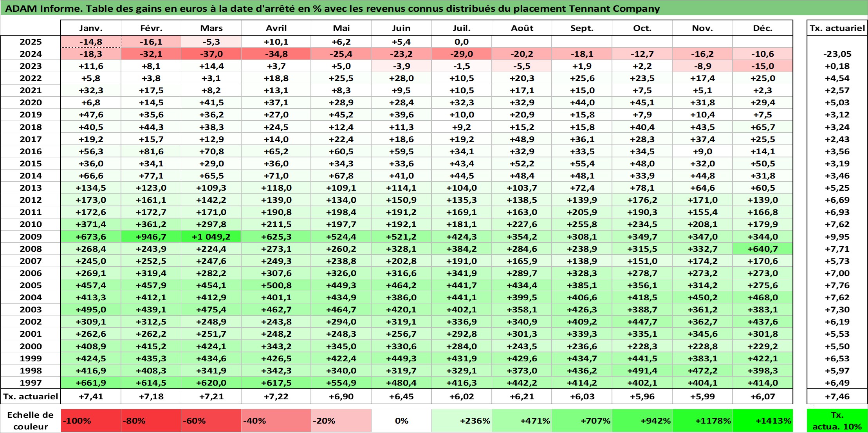The image size is (868, 433).
Task: Select the 2025 row label
Action: point(31,42)
